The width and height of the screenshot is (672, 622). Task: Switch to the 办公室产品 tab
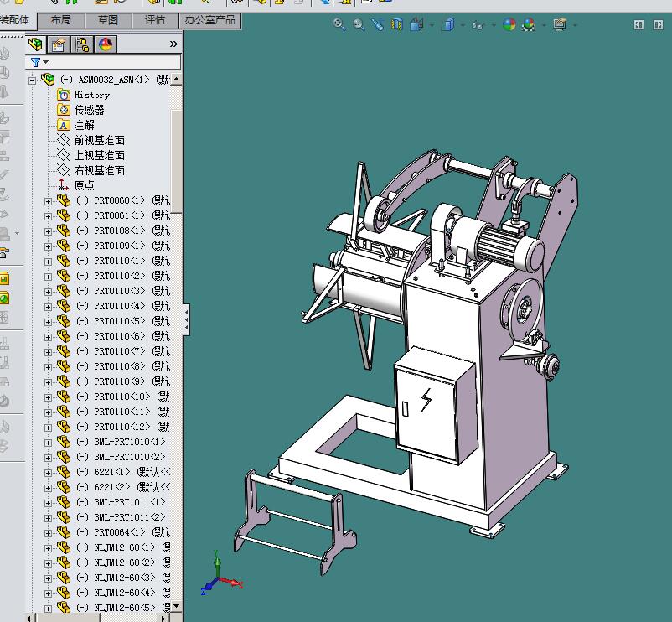point(210,20)
